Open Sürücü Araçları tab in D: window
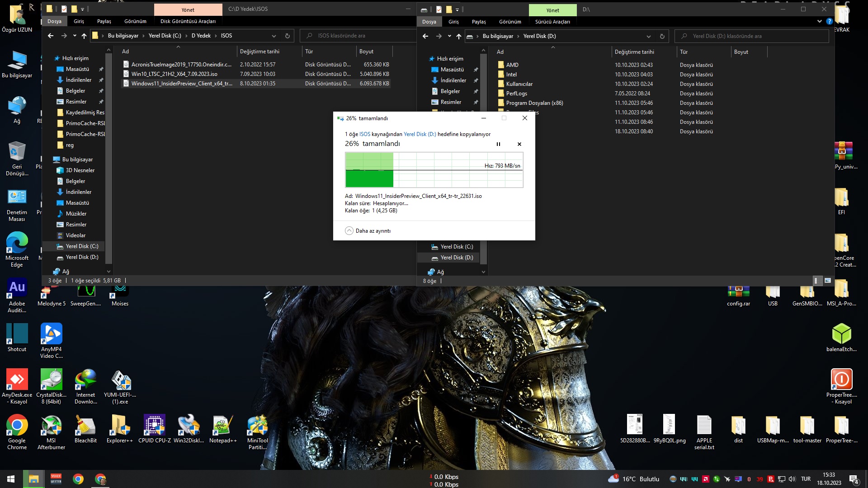This screenshot has width=868, height=488. 552,22
